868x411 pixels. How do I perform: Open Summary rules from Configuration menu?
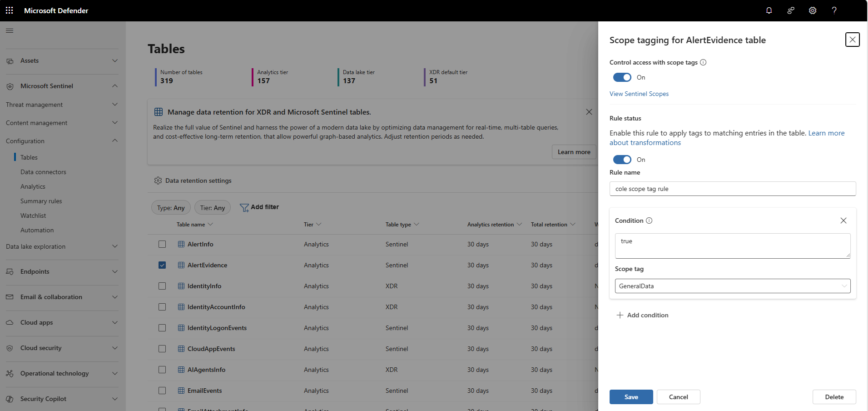[x=41, y=200]
